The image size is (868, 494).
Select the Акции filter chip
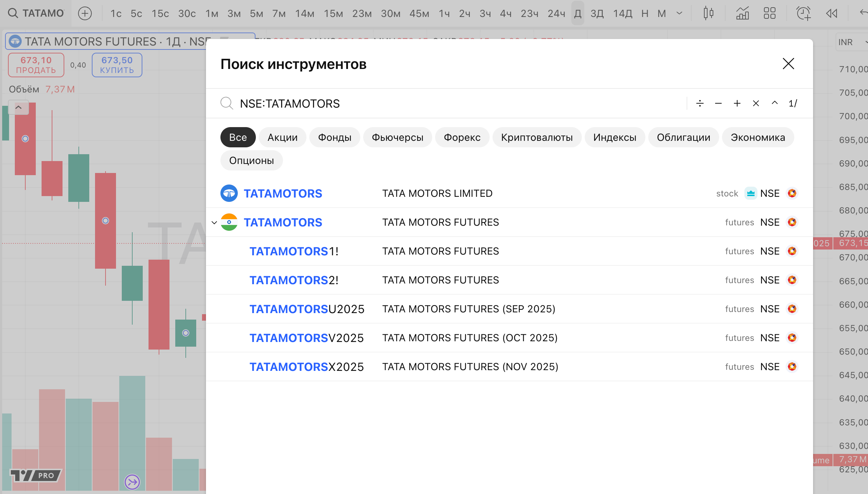tap(282, 138)
